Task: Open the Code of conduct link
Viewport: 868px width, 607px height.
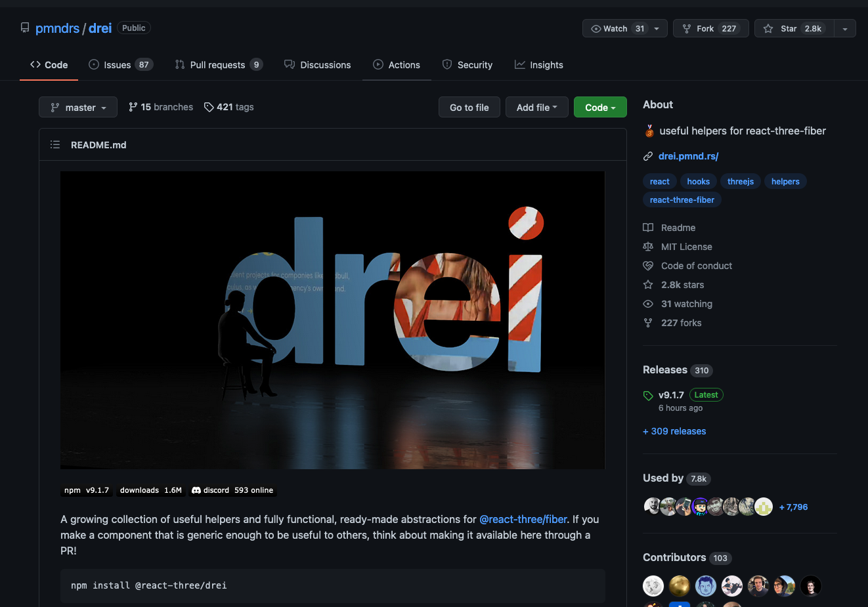Action: [697, 266]
